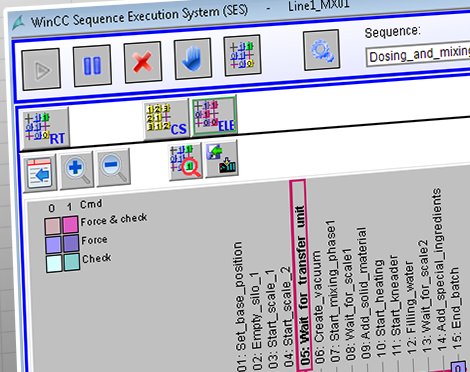Click the export chart arrow icon
Image resolution: width=470 pixels, height=372 pixels.
[221, 159]
